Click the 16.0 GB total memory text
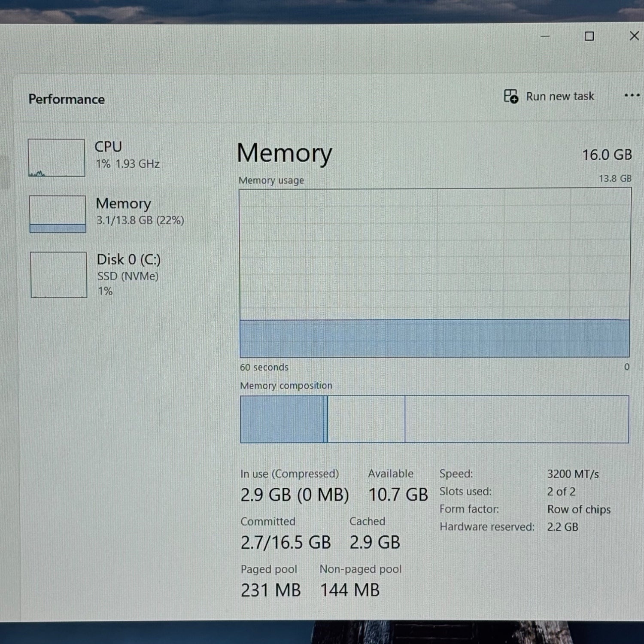Viewport: 644px width, 644px height. coord(607,155)
